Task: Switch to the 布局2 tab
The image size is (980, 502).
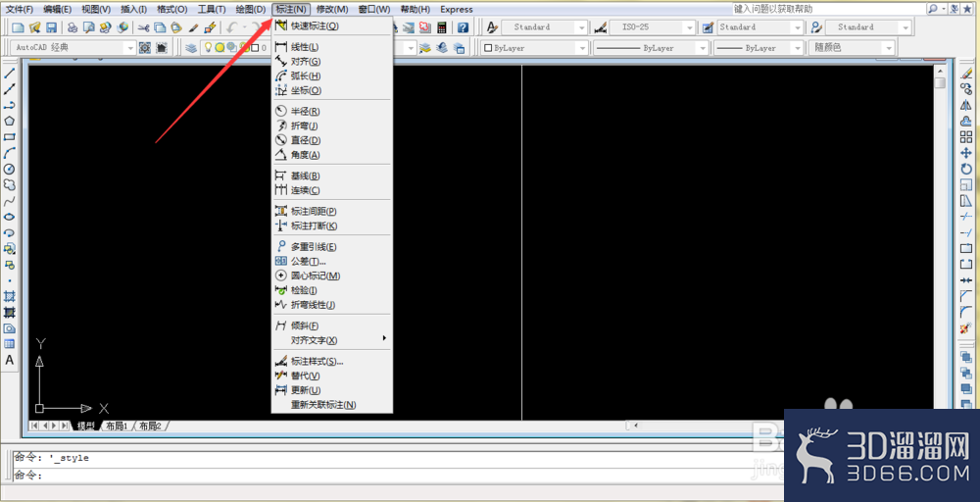Action: (150, 426)
